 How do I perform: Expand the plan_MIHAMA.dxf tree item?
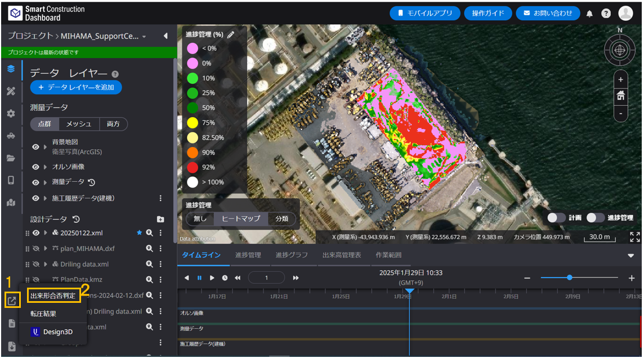pos(46,248)
